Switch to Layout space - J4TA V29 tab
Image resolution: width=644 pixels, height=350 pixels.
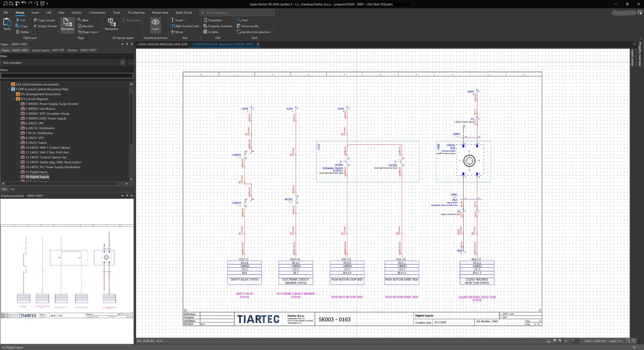pyautogui.click(x=48, y=50)
